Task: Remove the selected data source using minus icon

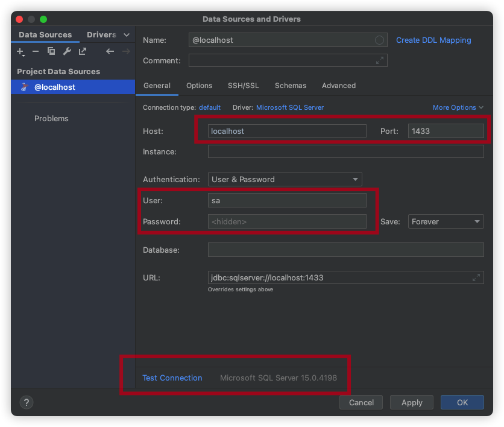Action: (36, 51)
